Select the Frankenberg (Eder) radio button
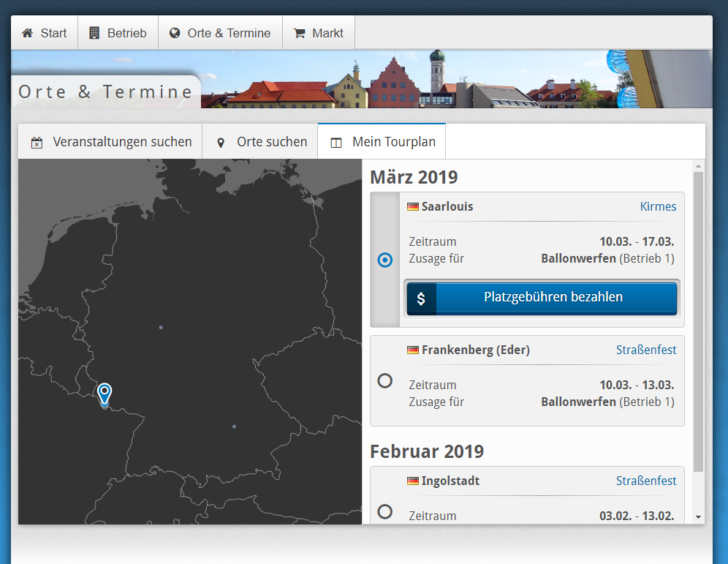This screenshot has width=728, height=564. (385, 380)
